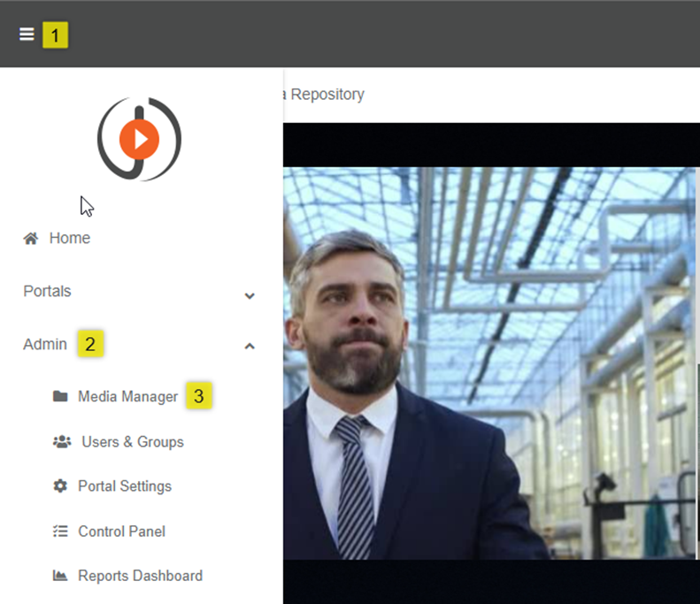700x604 pixels.
Task: Open the Reports Dashboard text link
Action: [140, 576]
